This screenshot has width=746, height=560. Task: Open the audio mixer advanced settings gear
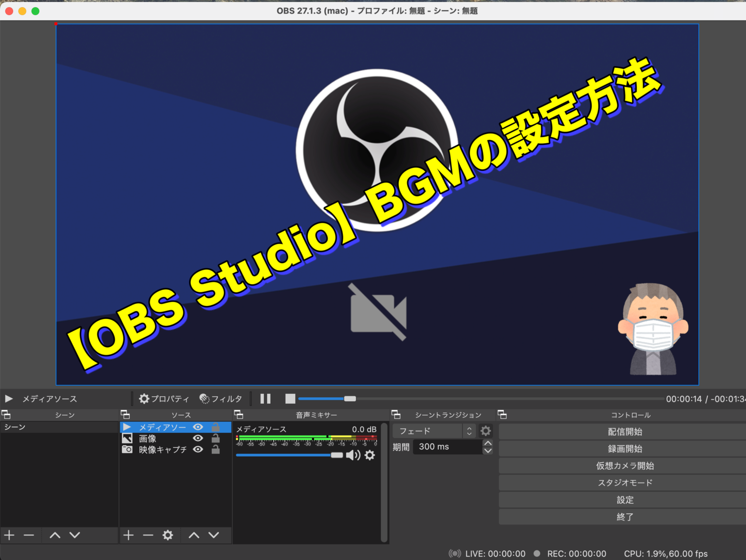pos(370,455)
